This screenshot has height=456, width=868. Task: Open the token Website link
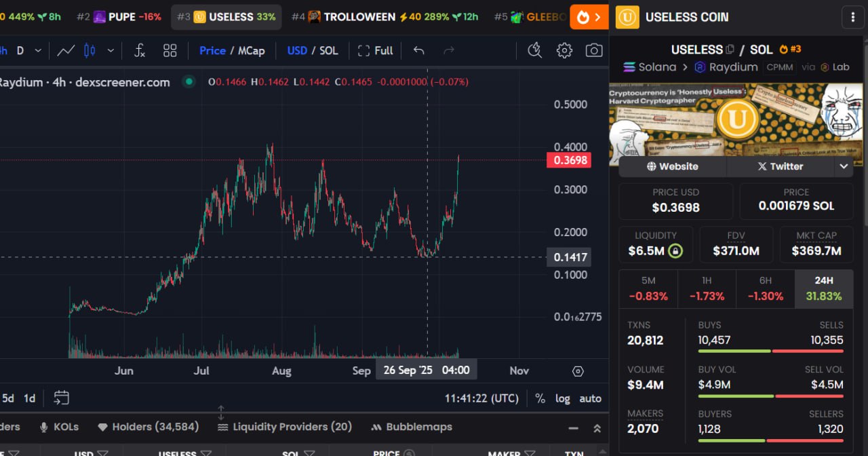coord(672,166)
